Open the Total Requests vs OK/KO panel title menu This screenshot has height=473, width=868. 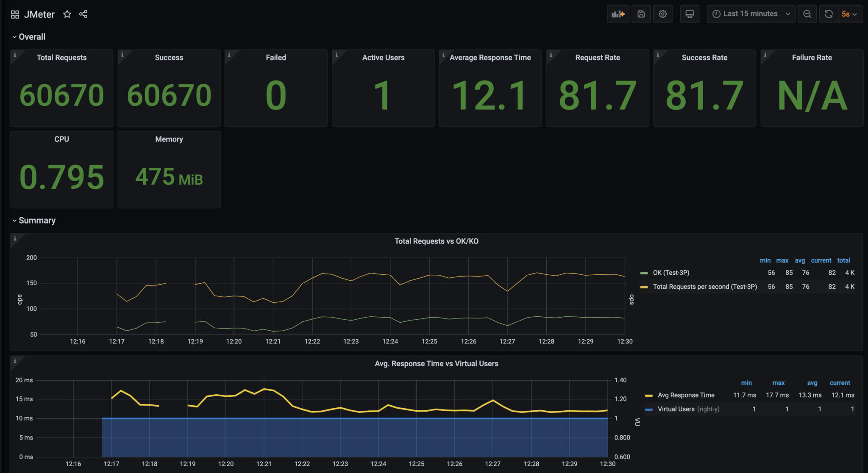[436, 241]
